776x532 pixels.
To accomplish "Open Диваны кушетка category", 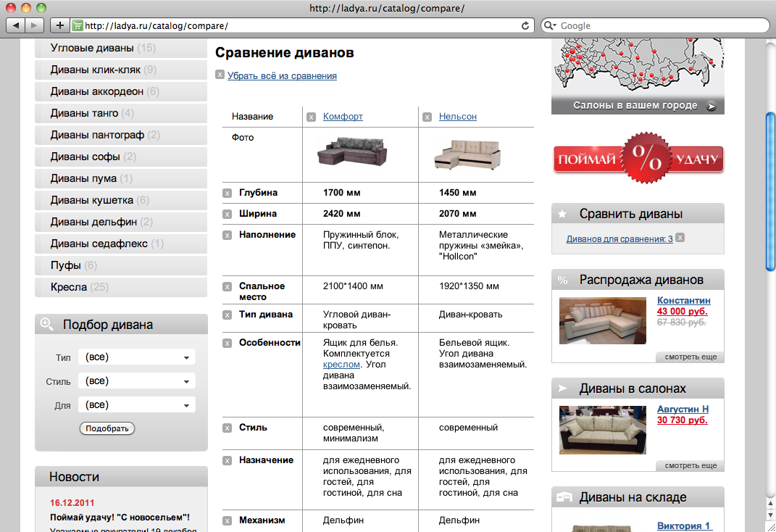I will (121, 201).
